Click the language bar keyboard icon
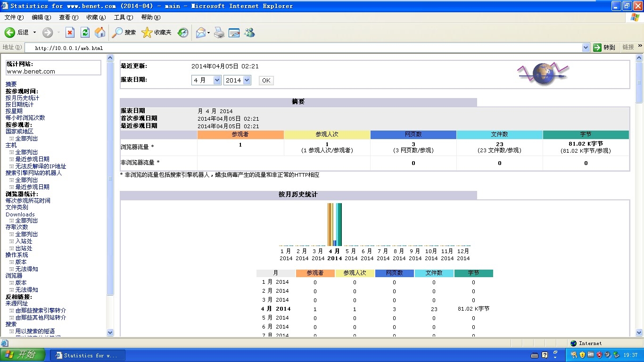The image size is (644, 362). [535, 355]
